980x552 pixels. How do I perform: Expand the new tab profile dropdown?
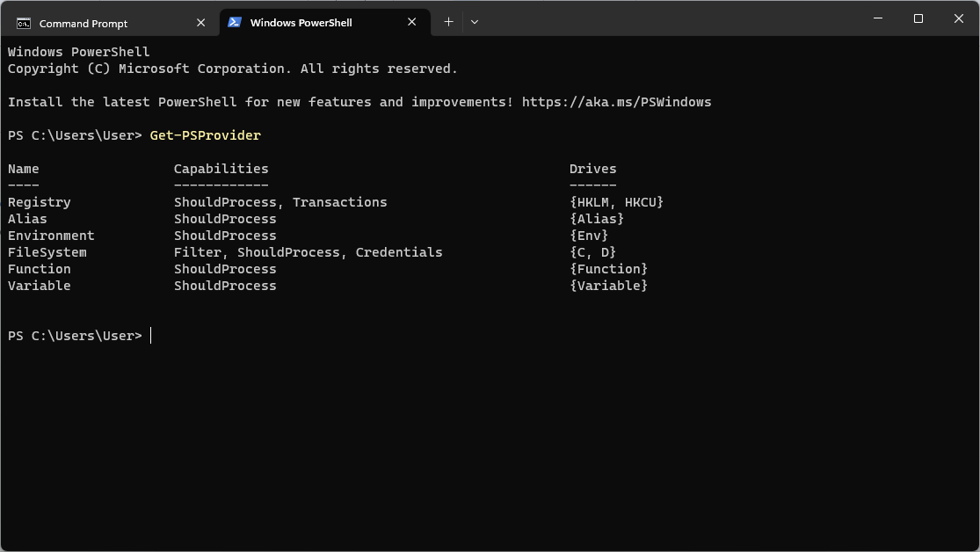click(x=475, y=22)
